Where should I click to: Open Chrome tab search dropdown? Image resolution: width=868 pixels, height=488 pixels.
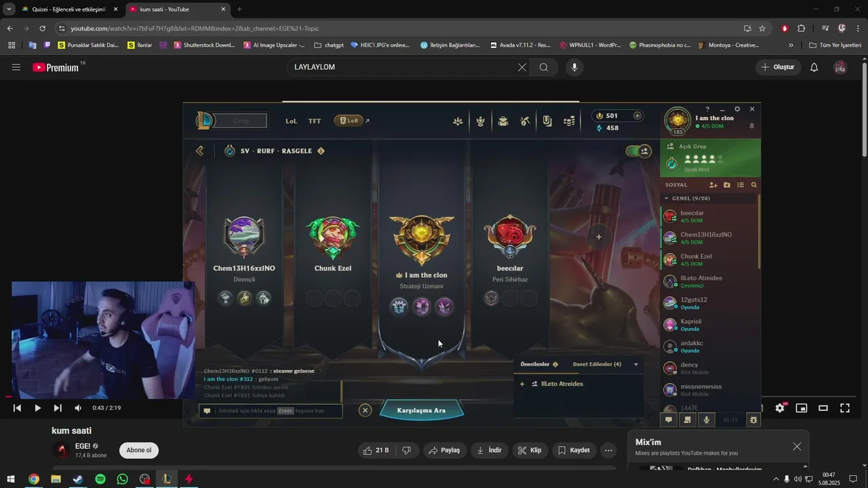point(9,9)
